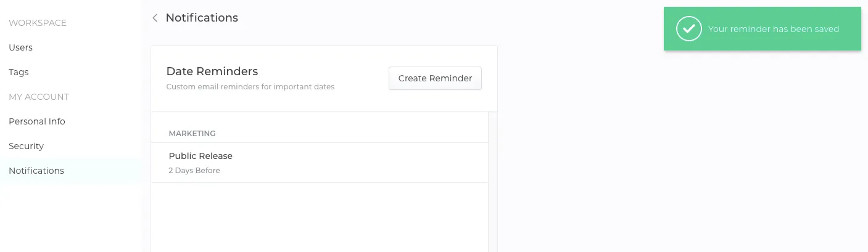Open the Public Release reminder
Viewport: 868px width, 252px height.
(320, 163)
